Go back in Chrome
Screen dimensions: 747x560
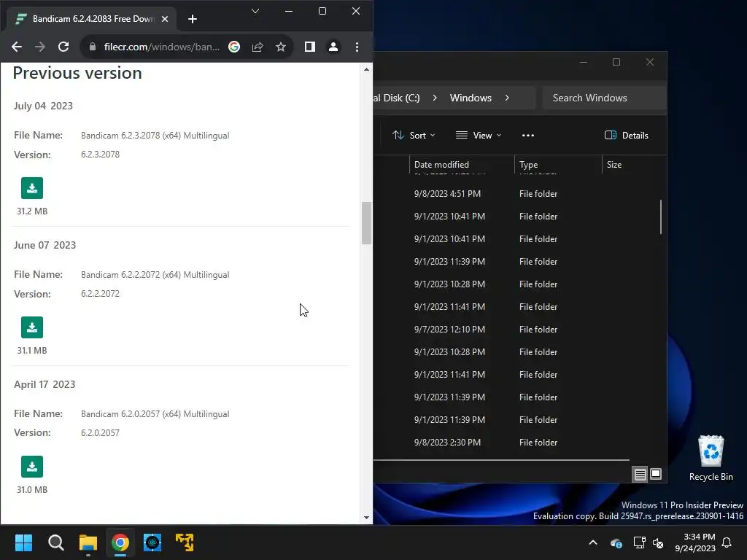pos(17,47)
